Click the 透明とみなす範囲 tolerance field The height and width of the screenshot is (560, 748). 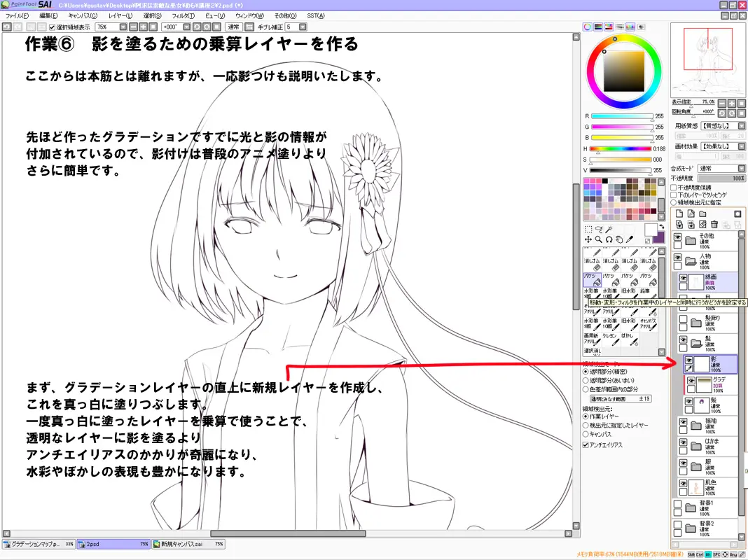tap(621, 399)
